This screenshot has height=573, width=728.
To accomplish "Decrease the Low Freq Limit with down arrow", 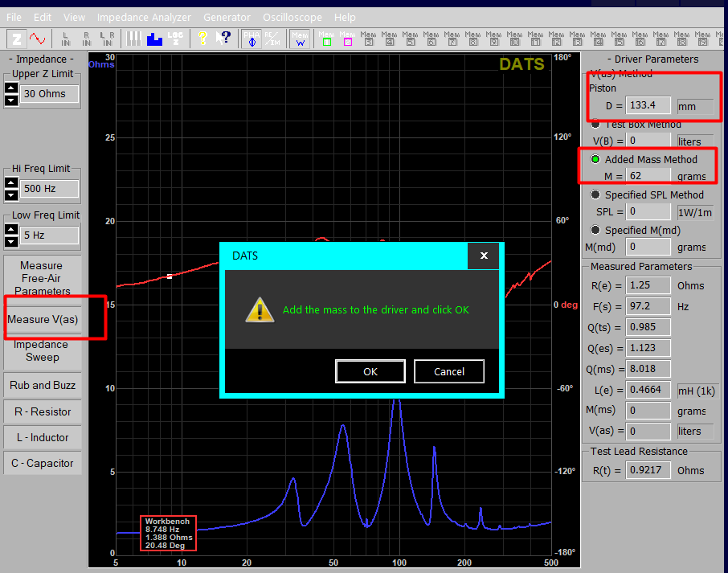I will tap(11, 241).
